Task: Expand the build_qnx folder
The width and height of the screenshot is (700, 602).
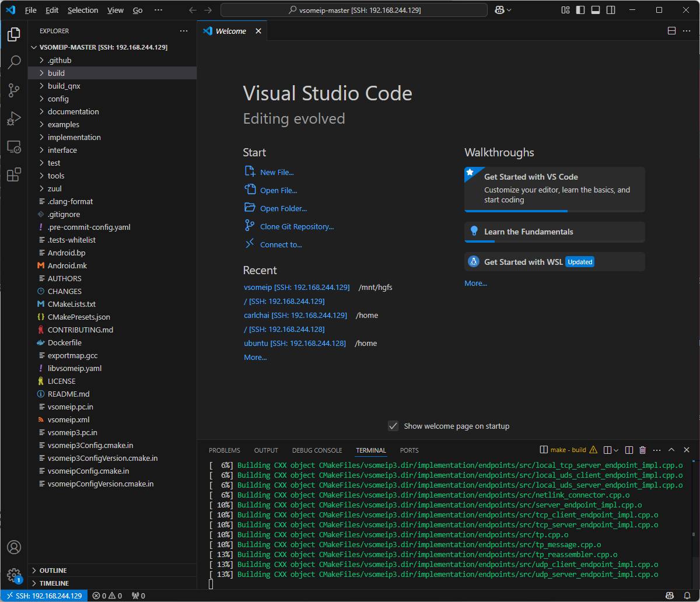Action: tap(112, 86)
